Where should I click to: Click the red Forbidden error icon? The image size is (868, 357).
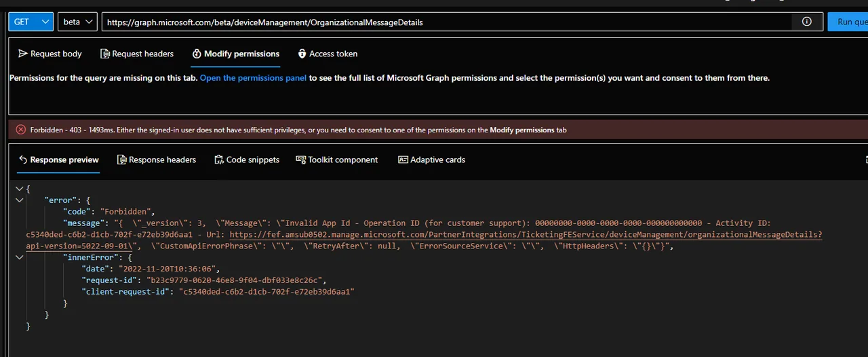point(21,130)
